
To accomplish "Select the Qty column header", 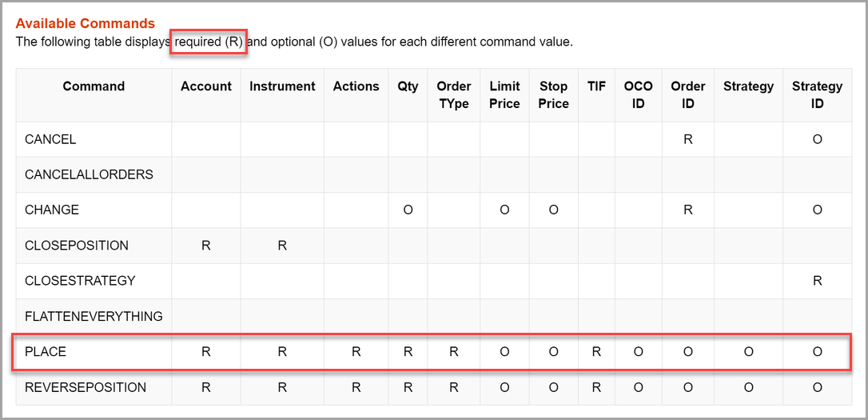I will 408,86.
